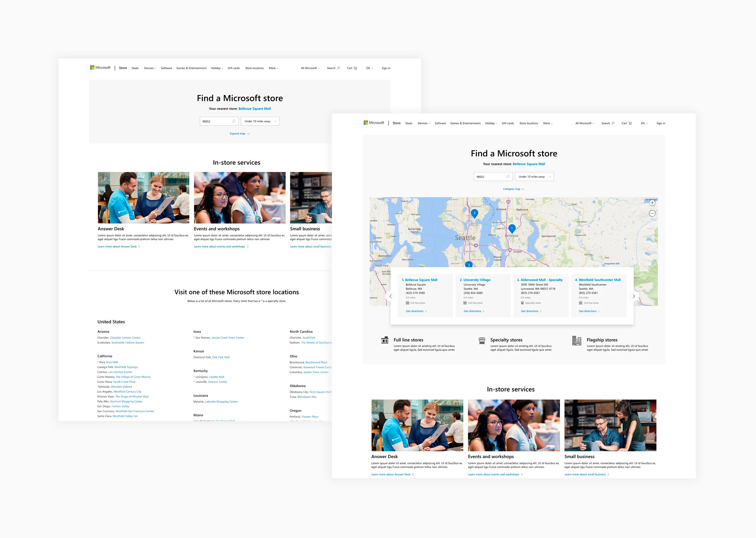Open the Search icon in left page header
756x538 pixels.
pos(338,68)
